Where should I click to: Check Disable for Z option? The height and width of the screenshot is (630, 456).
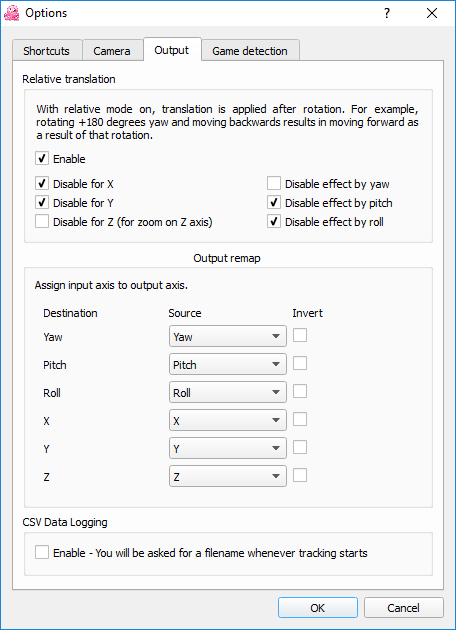coord(42,221)
